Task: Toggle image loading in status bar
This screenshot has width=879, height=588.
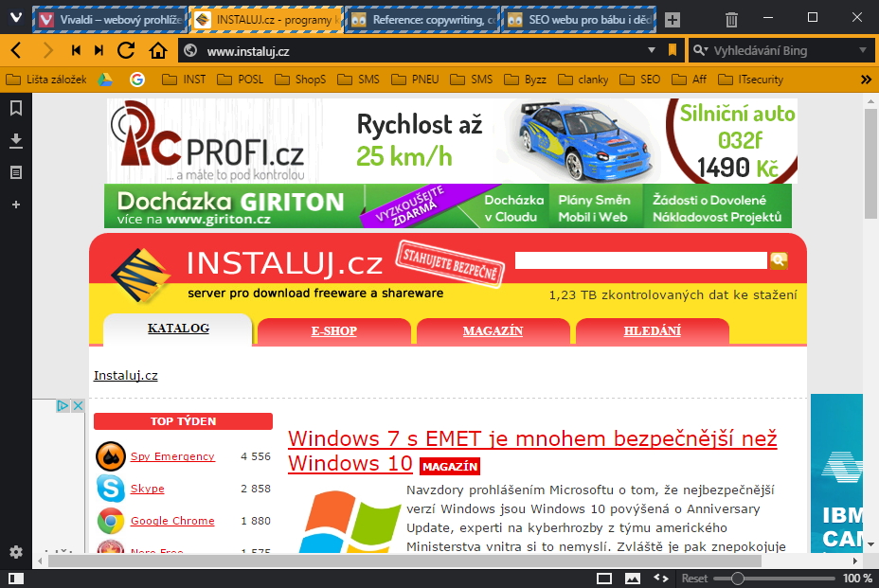Action: [633, 579]
